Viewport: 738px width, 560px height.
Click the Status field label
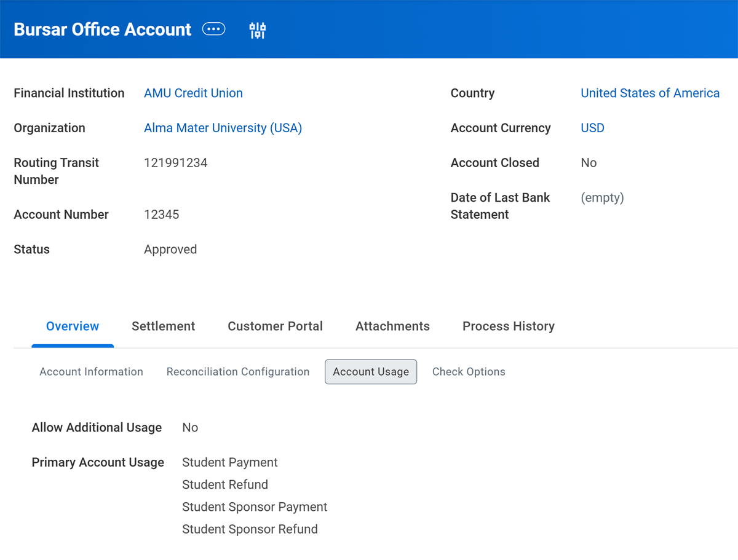pos(31,250)
